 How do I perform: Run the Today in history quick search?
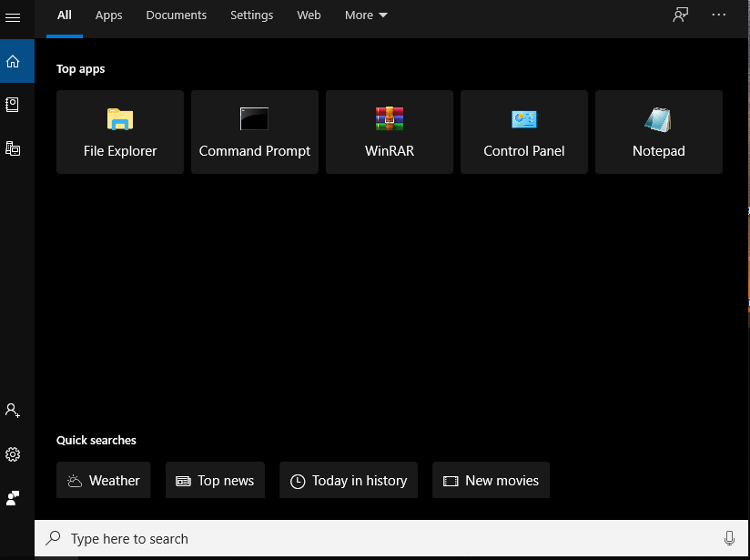tap(348, 480)
